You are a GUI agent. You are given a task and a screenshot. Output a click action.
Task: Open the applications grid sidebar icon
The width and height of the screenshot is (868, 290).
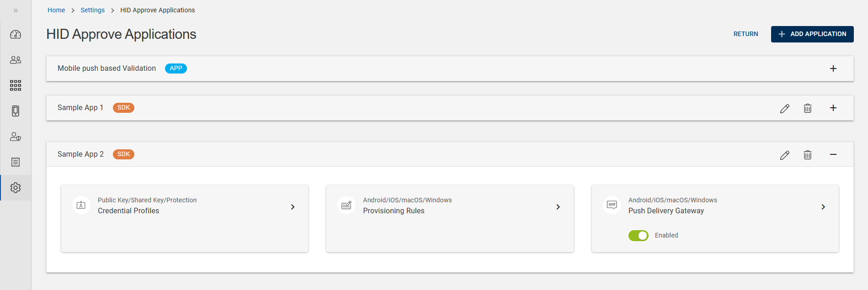[16, 85]
